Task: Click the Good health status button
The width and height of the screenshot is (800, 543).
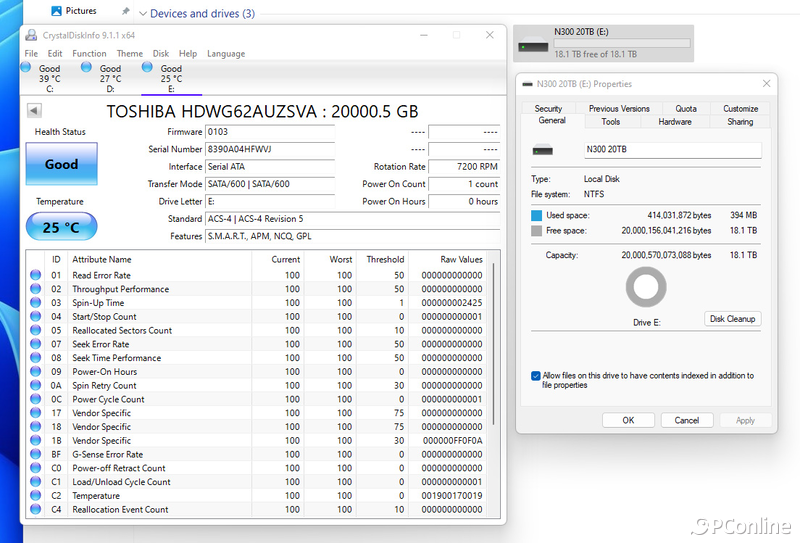Action: (x=61, y=164)
